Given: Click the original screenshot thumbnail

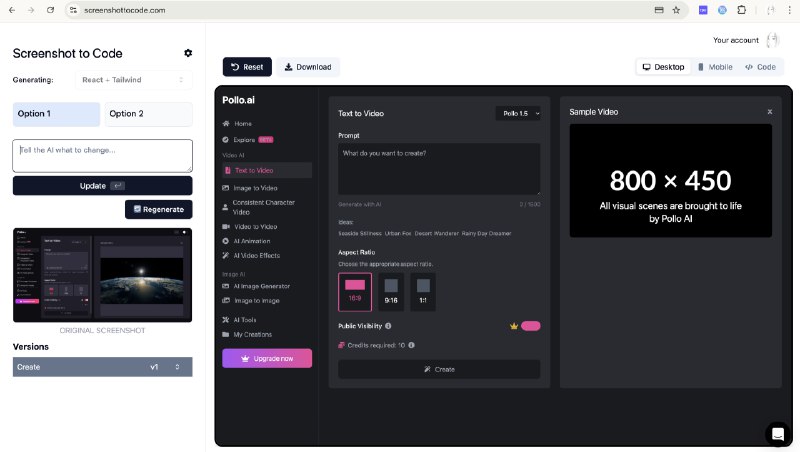Looking at the screenshot, I should tap(103, 275).
